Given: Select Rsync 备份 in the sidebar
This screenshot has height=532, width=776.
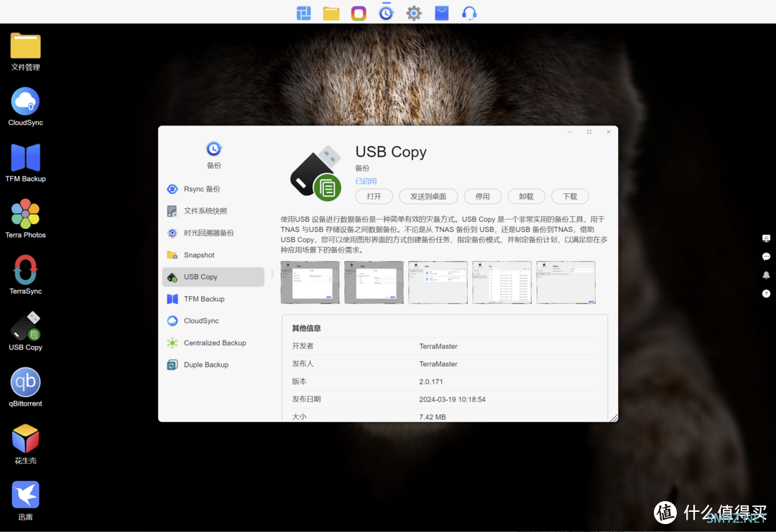Looking at the screenshot, I should point(213,189).
